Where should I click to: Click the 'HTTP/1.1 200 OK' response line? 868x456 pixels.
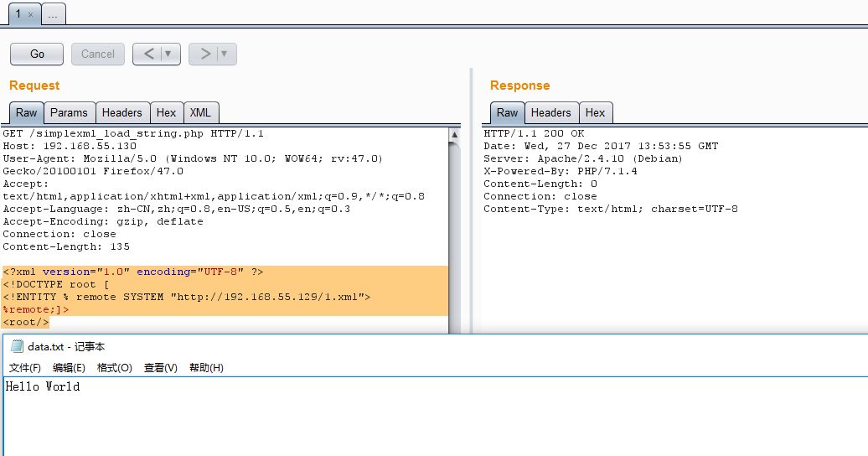(534, 133)
